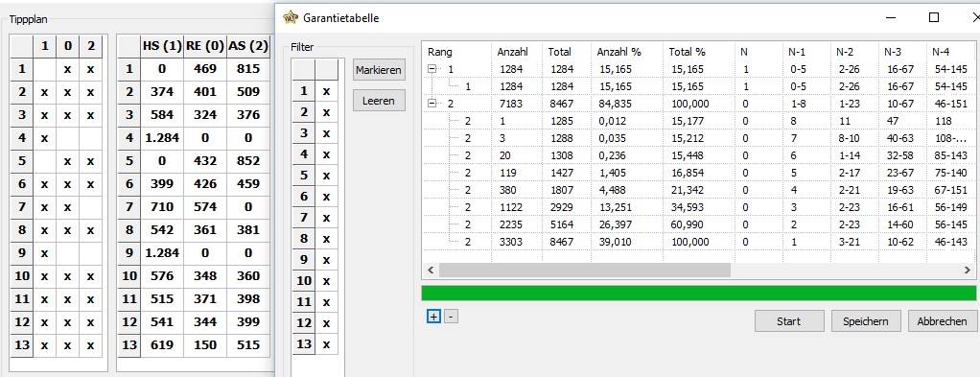Sort by the Anzahl % column header
Screen dimensions: 980x377
[x=626, y=52]
